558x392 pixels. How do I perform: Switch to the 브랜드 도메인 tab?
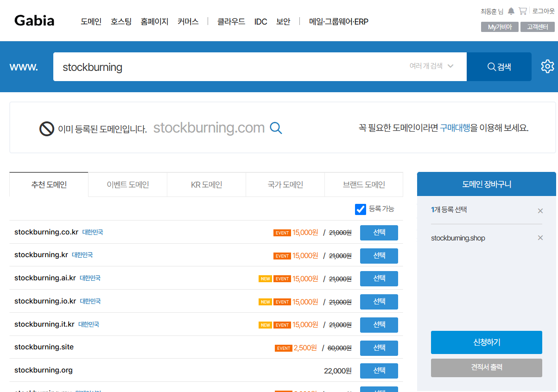[364, 184]
